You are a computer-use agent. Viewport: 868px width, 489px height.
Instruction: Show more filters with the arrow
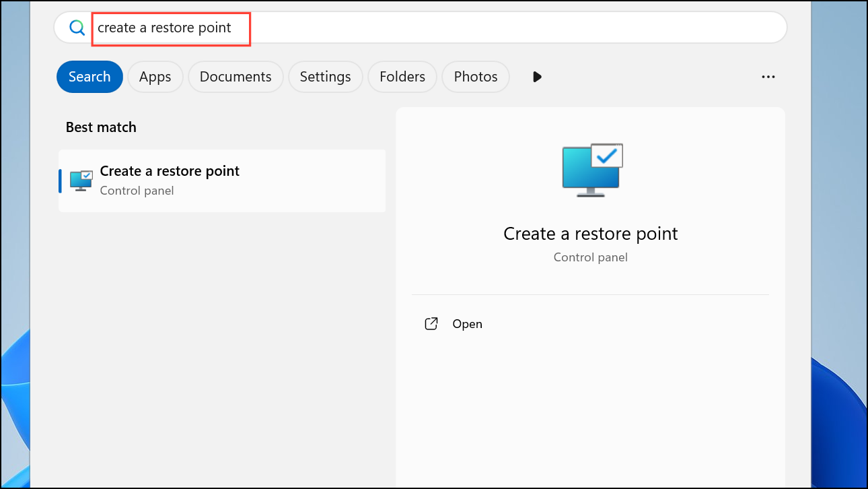[537, 77]
